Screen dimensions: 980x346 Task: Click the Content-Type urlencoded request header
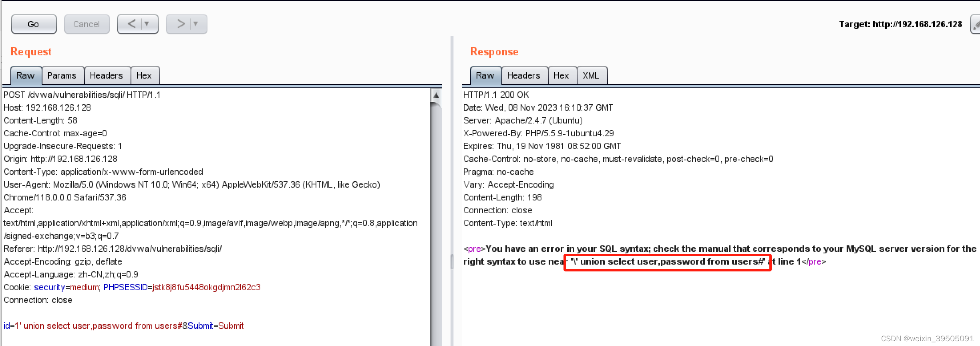pos(103,172)
